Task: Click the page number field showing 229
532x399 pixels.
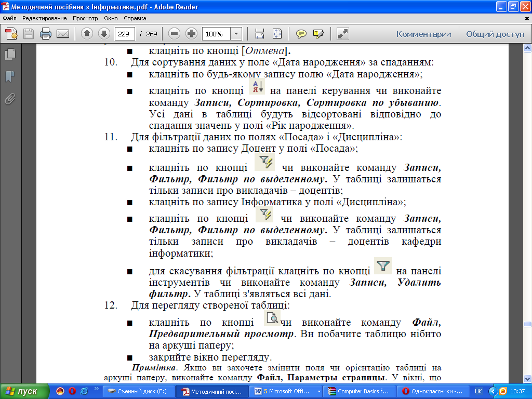Action: 125,34
